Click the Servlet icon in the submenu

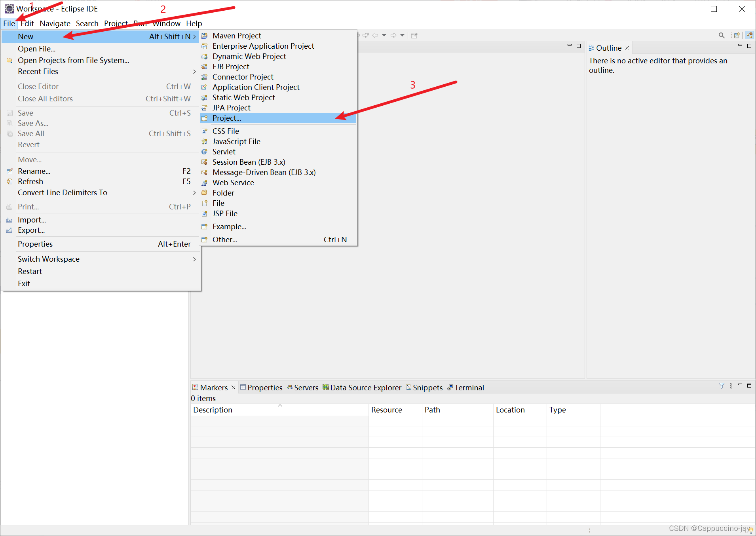tap(205, 152)
